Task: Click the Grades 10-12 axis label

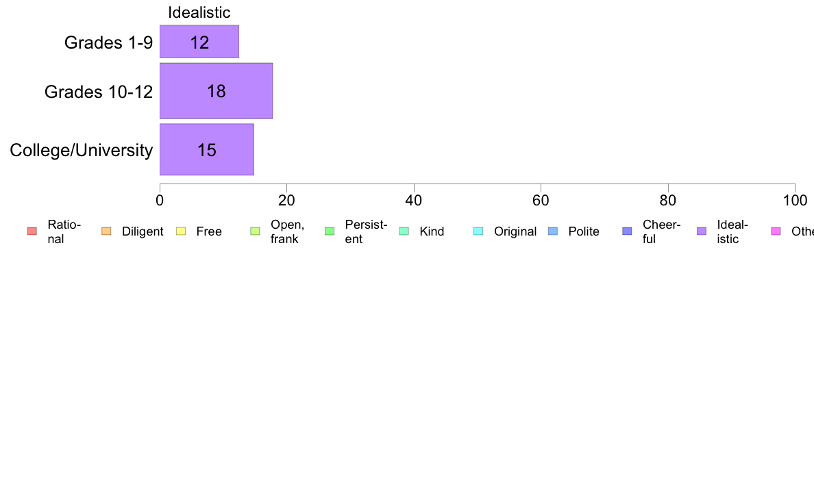Action: tap(99, 92)
